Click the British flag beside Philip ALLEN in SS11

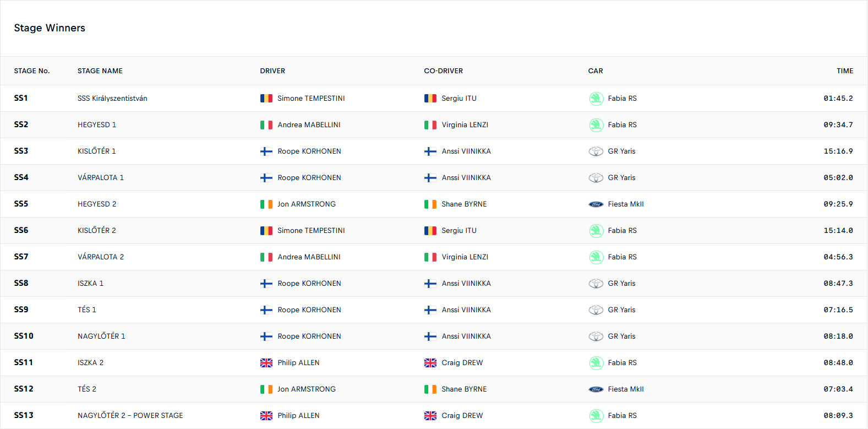(x=266, y=363)
